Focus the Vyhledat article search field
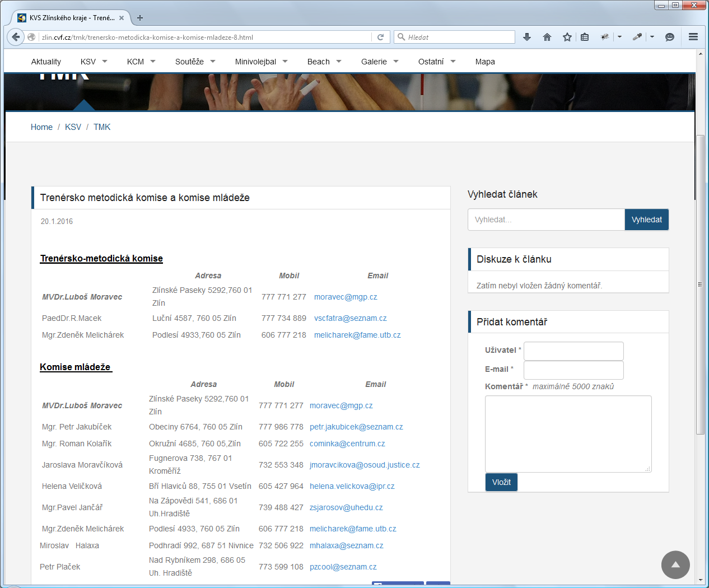 click(x=546, y=220)
